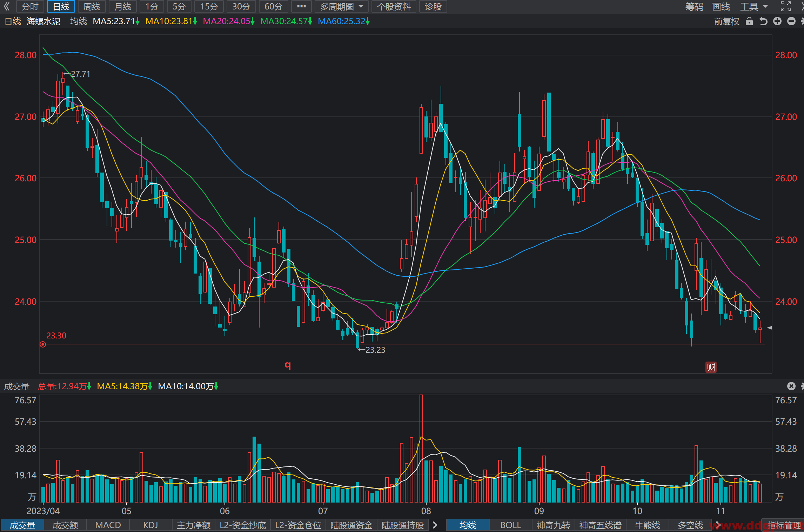
Task: Switch main chart to 牛熊线
Action: click(648, 525)
